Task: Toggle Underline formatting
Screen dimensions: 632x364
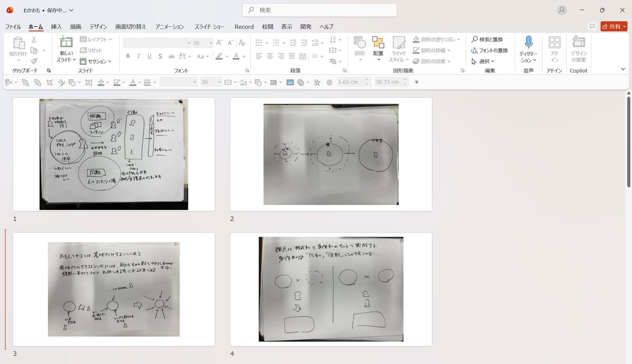Action: [150, 56]
